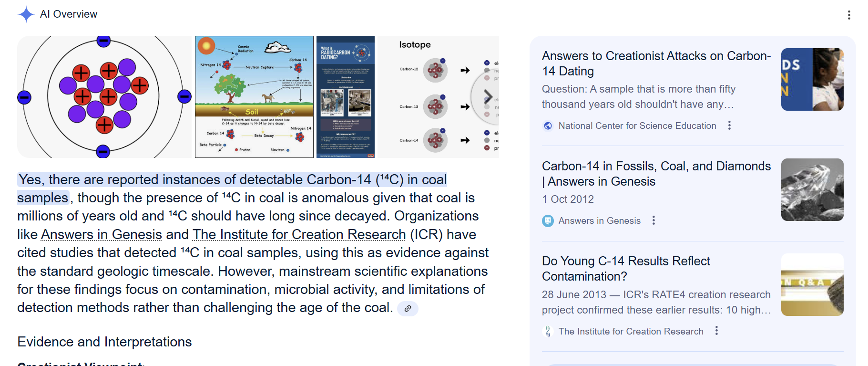View the 'What is Radiocarbon Dating?' infographic
The height and width of the screenshot is (366, 868).
tap(346, 97)
